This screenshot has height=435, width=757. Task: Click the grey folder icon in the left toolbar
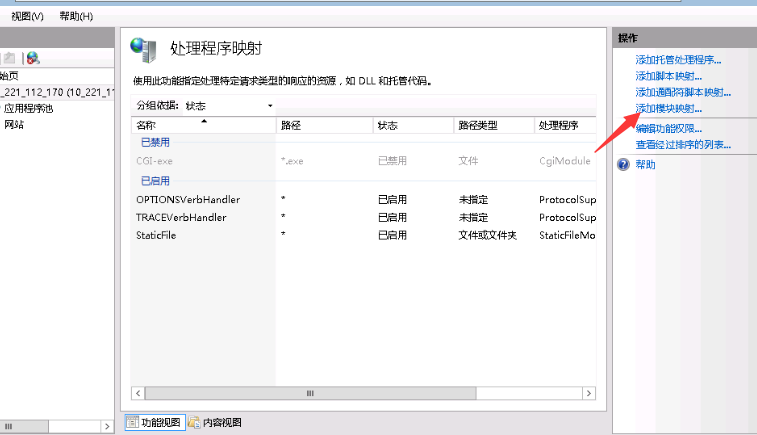click(9, 58)
